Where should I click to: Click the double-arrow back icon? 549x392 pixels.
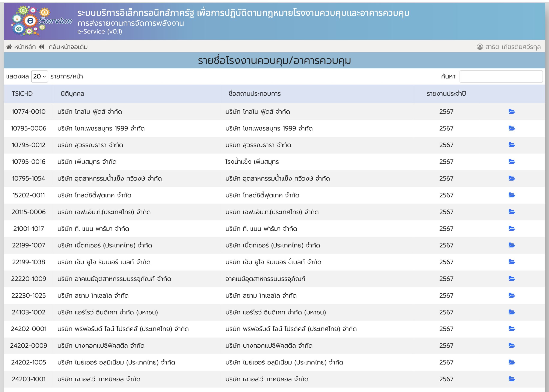[42, 47]
